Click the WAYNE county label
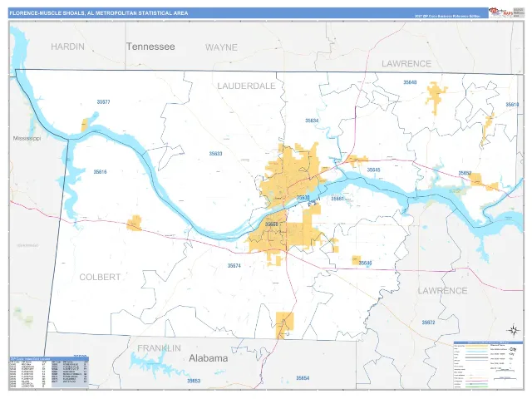 [x=221, y=47]
